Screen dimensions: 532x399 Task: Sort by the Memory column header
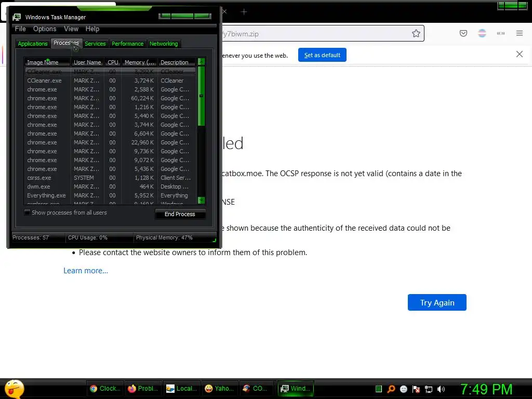[139, 62]
